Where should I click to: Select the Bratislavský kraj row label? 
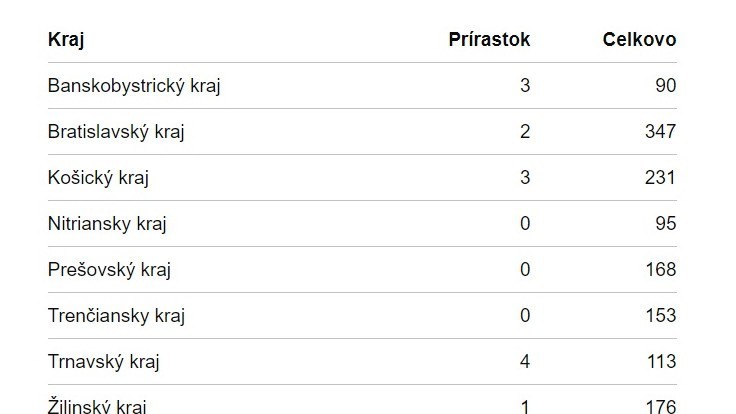pyautogui.click(x=116, y=132)
